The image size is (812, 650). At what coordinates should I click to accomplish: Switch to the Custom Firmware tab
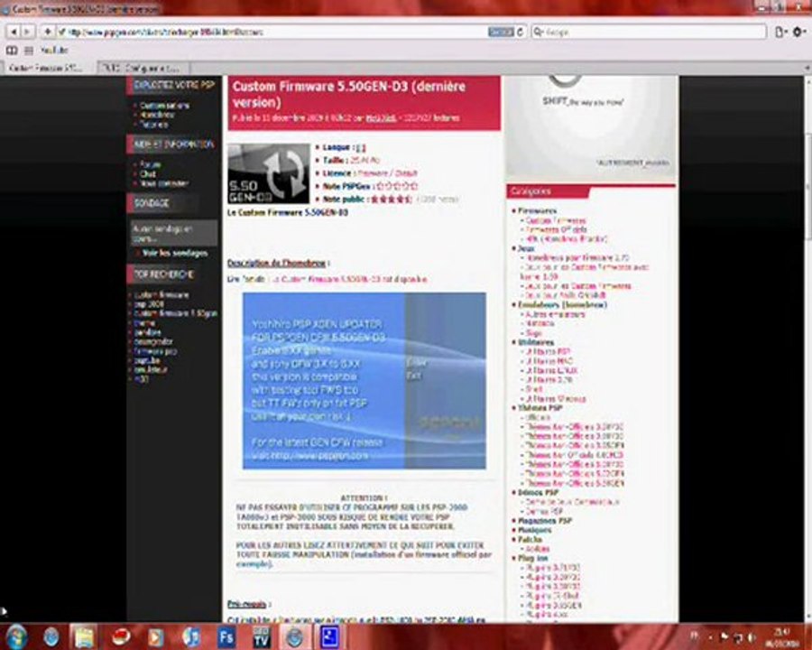50,68
